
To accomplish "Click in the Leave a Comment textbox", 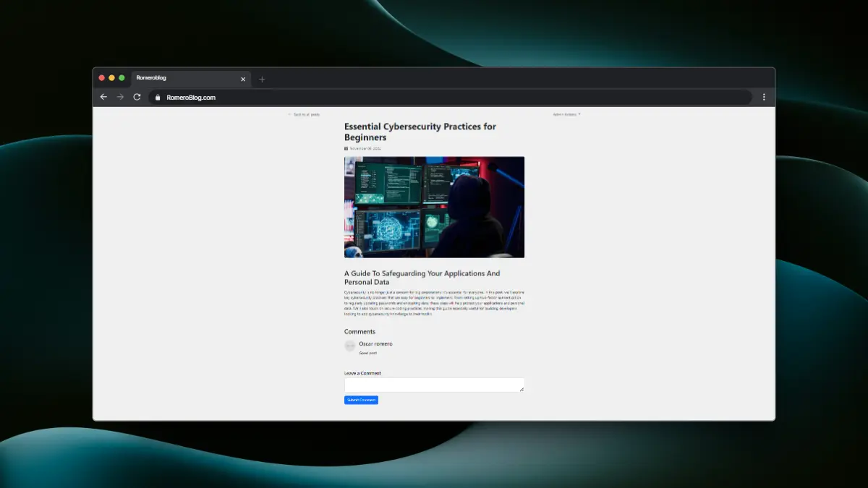I will 434,385.
